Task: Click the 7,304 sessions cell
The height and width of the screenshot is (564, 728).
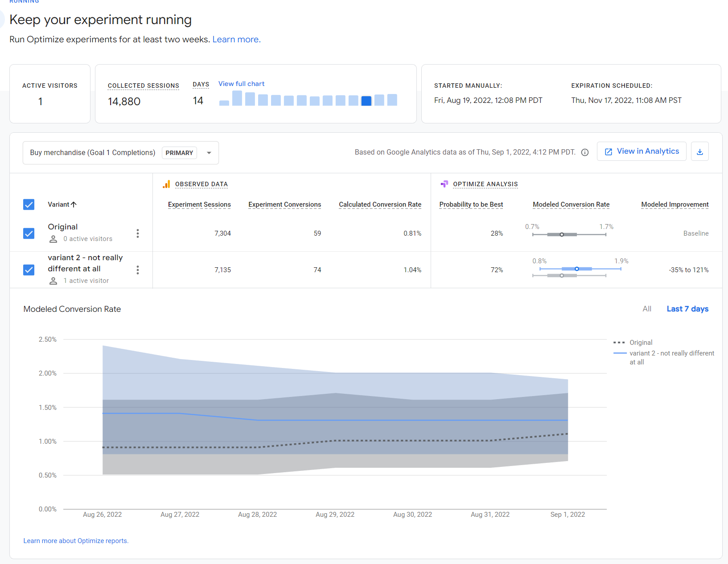Action: (222, 233)
